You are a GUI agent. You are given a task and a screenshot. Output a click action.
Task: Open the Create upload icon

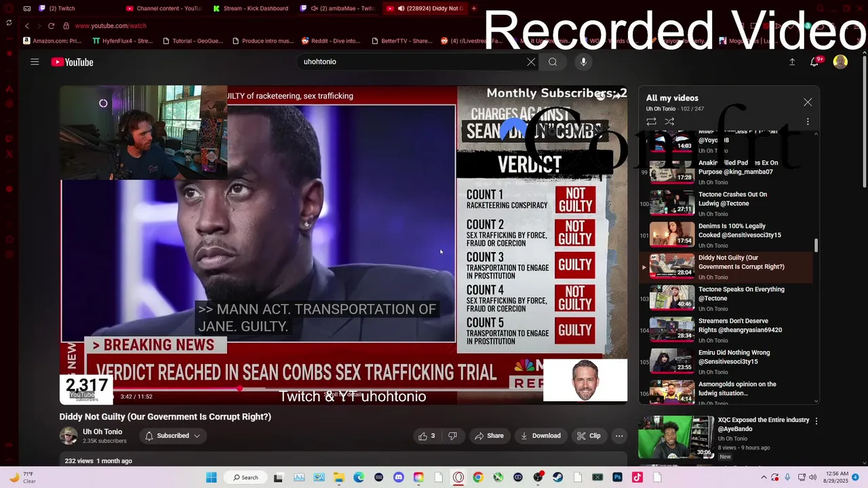pyautogui.click(x=792, y=62)
